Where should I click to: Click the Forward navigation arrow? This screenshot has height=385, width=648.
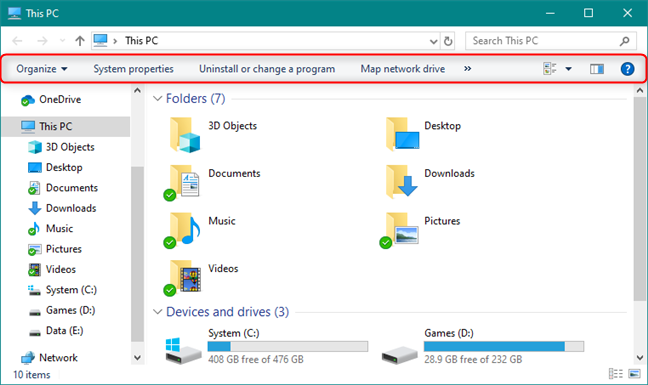pos(42,41)
